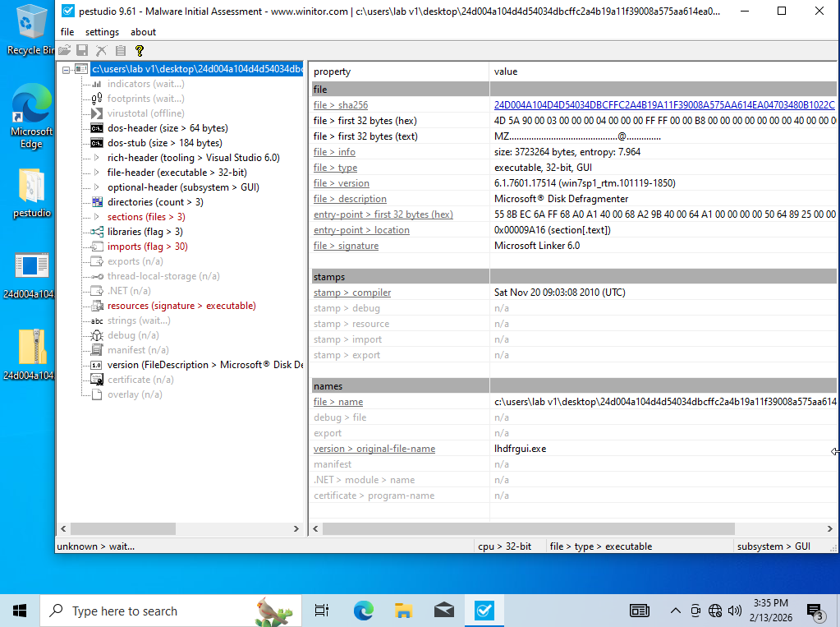Select imports (flag > 30) tree item

tap(147, 247)
